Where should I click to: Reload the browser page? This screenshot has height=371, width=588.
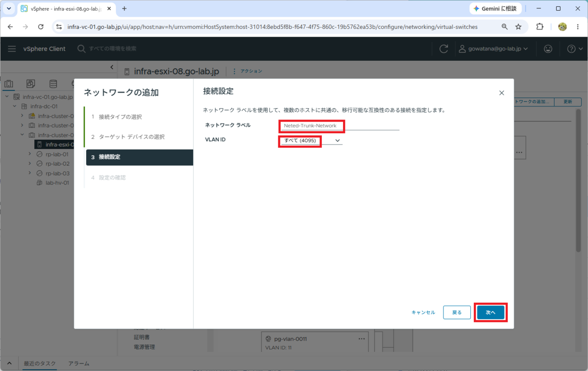coord(41,27)
